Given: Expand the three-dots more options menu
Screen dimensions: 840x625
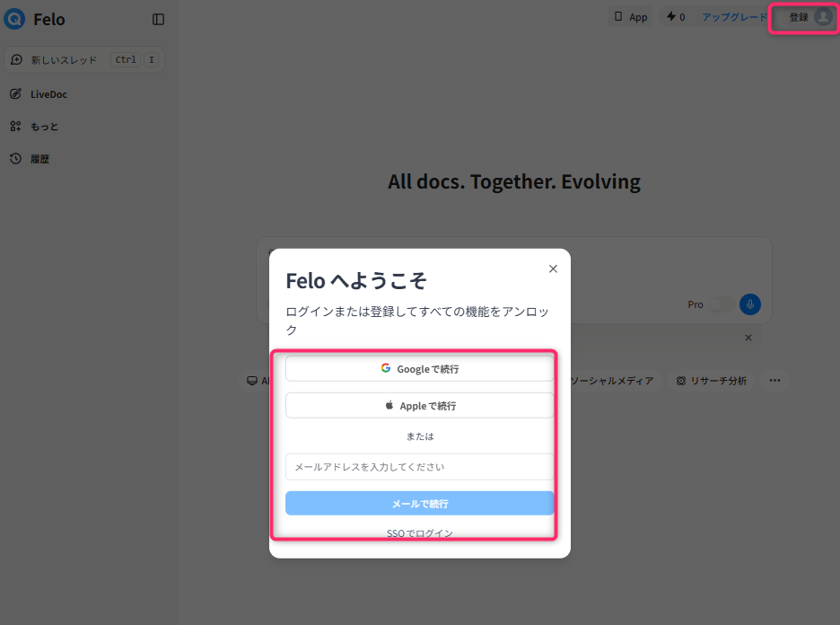Looking at the screenshot, I should coord(774,381).
